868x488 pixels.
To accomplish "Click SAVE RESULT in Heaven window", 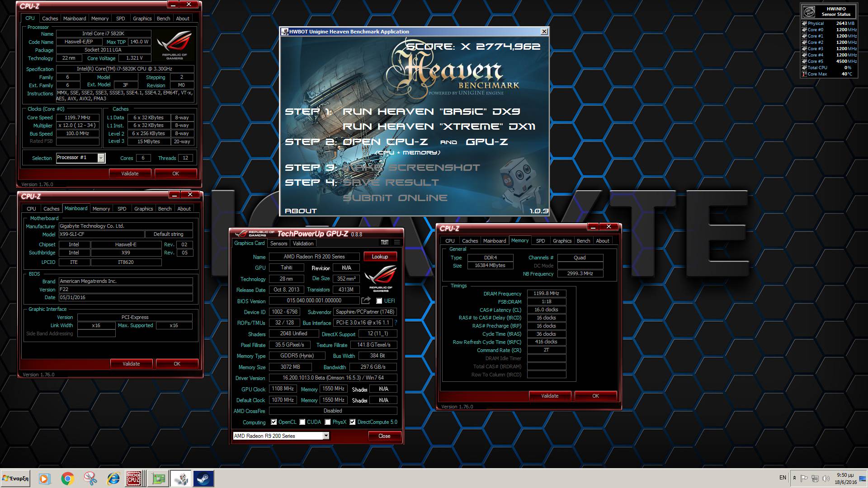I will (391, 183).
